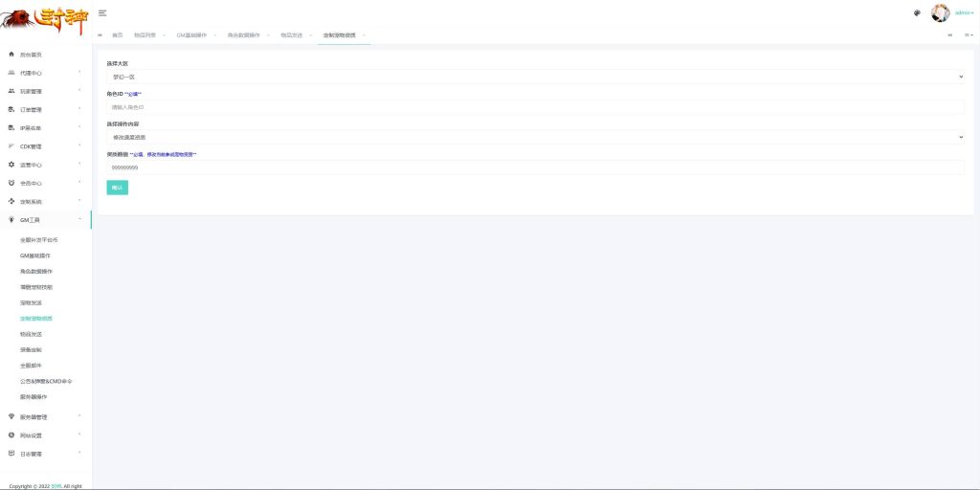This screenshot has width=980, height=490.
Task: Click the 后台首页 home icon
Action: (11, 55)
